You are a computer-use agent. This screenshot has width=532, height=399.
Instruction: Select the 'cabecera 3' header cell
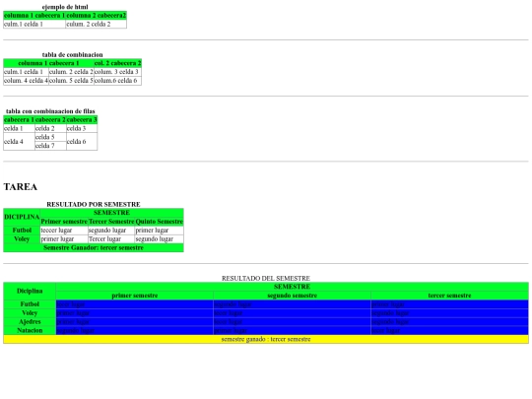[x=82, y=120]
